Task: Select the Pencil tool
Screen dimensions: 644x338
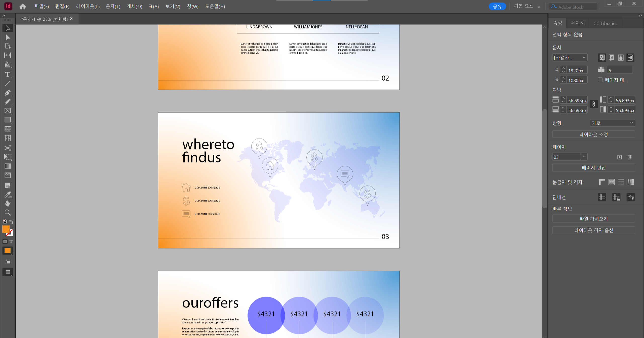Action: pyautogui.click(x=8, y=102)
